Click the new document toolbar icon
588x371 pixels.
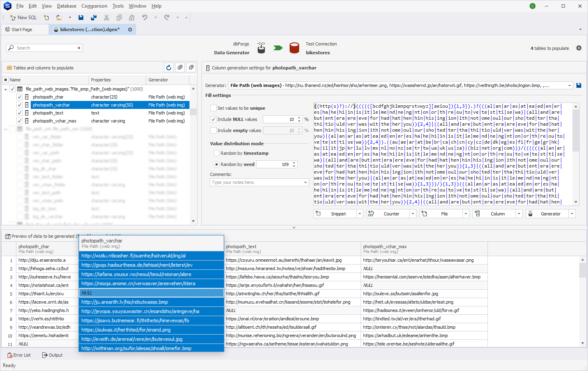(x=46, y=18)
